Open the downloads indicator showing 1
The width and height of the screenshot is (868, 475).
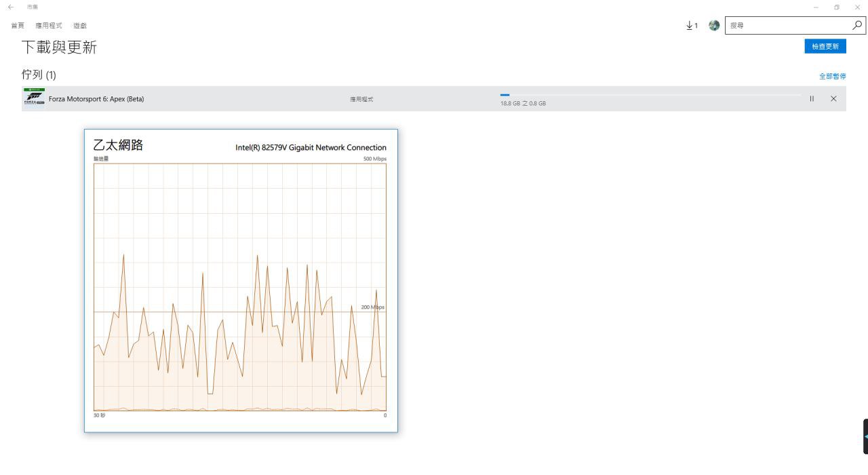692,25
